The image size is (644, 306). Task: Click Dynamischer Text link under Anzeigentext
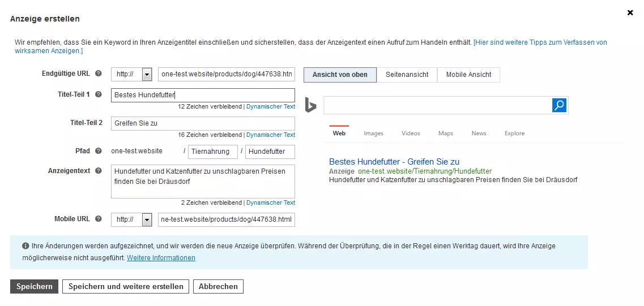click(271, 202)
